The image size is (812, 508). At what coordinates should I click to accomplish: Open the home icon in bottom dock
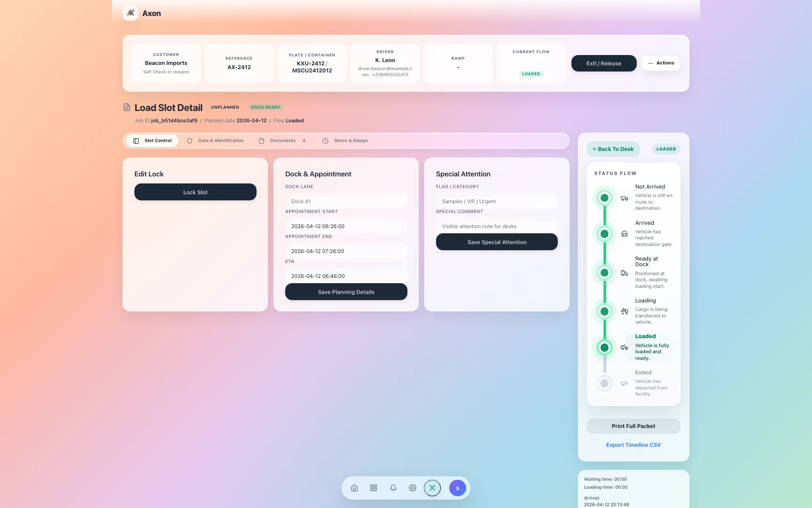click(x=354, y=488)
